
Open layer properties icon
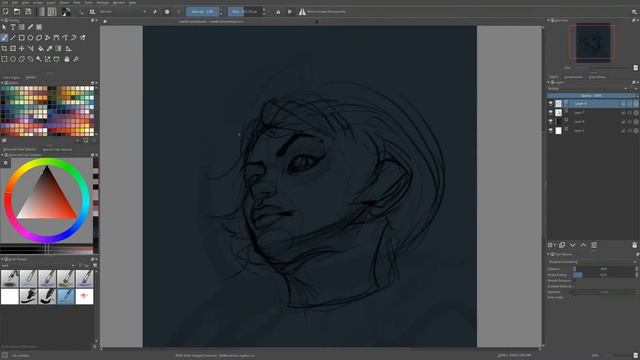[594, 245]
